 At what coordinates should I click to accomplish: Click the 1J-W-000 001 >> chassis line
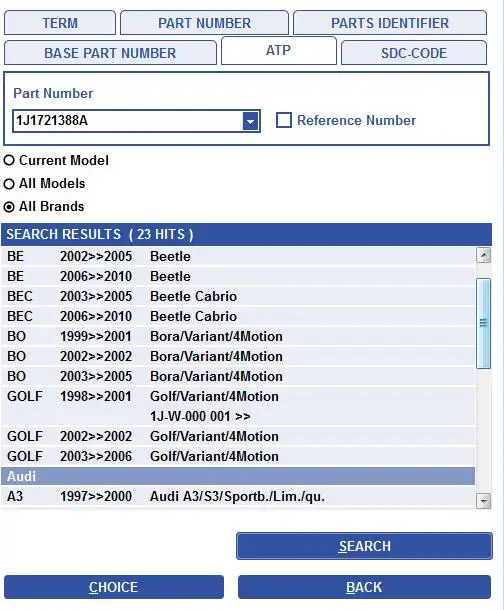point(200,416)
